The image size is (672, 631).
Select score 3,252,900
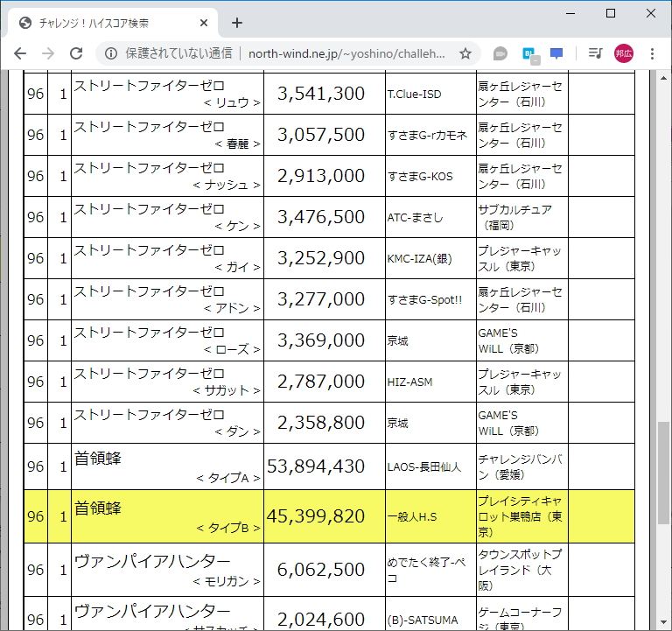click(321, 258)
